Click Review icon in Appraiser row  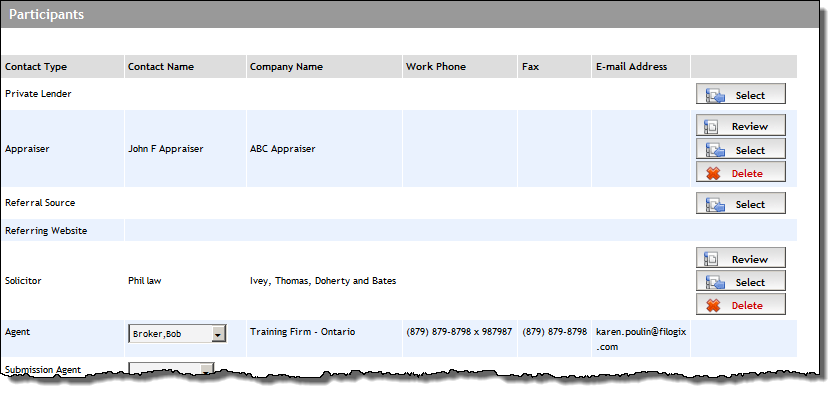(711, 126)
